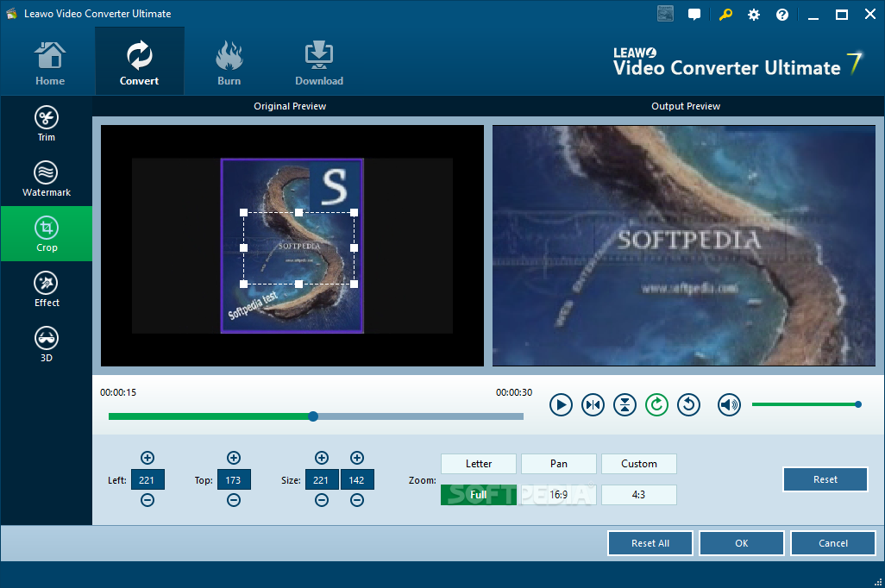Click the graphics card acceleration icon

pos(665,14)
